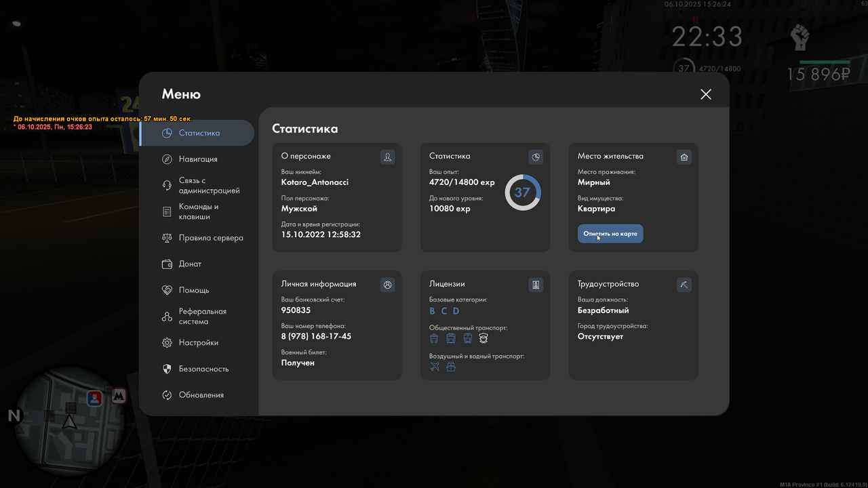Click the train license icon
The image size is (868, 488).
[468, 338]
